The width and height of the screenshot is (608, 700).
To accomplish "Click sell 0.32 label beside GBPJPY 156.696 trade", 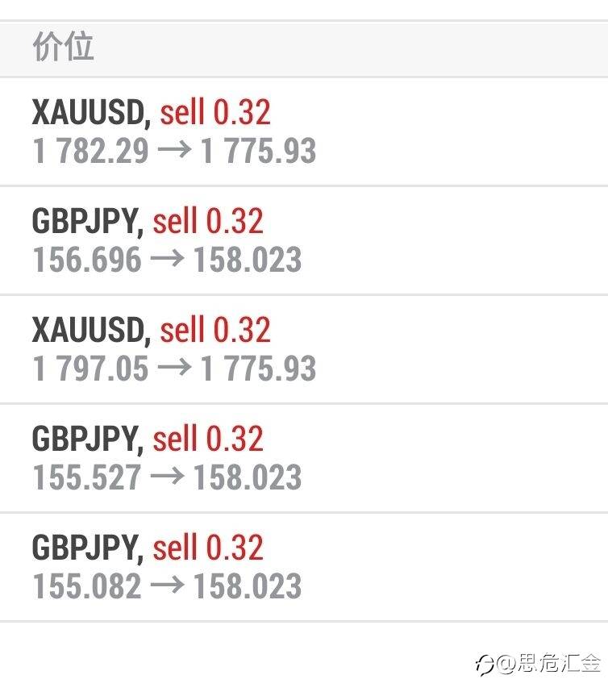I will 208,220.
